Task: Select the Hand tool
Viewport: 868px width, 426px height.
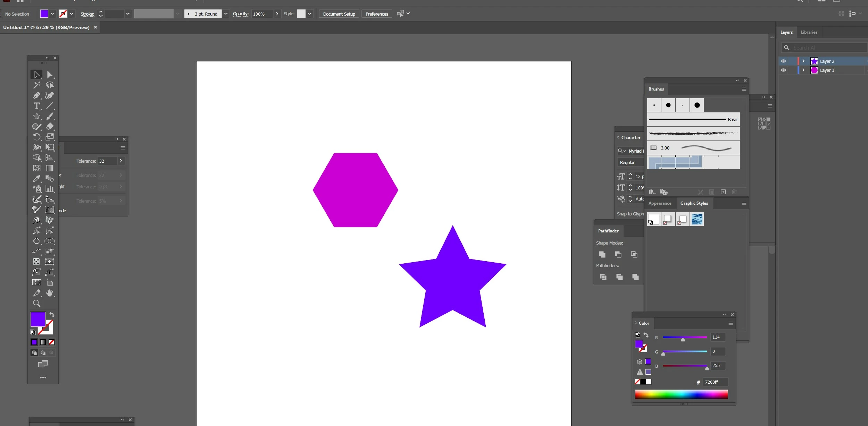Action: 50,293
